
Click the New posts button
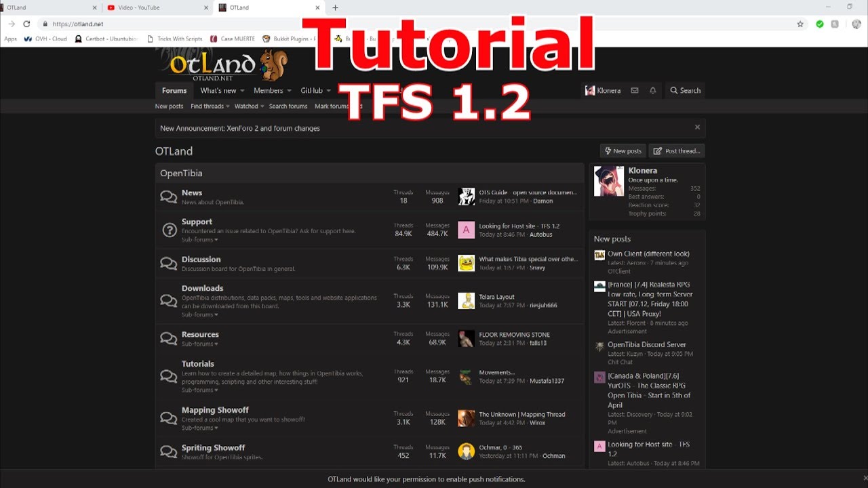pos(623,151)
